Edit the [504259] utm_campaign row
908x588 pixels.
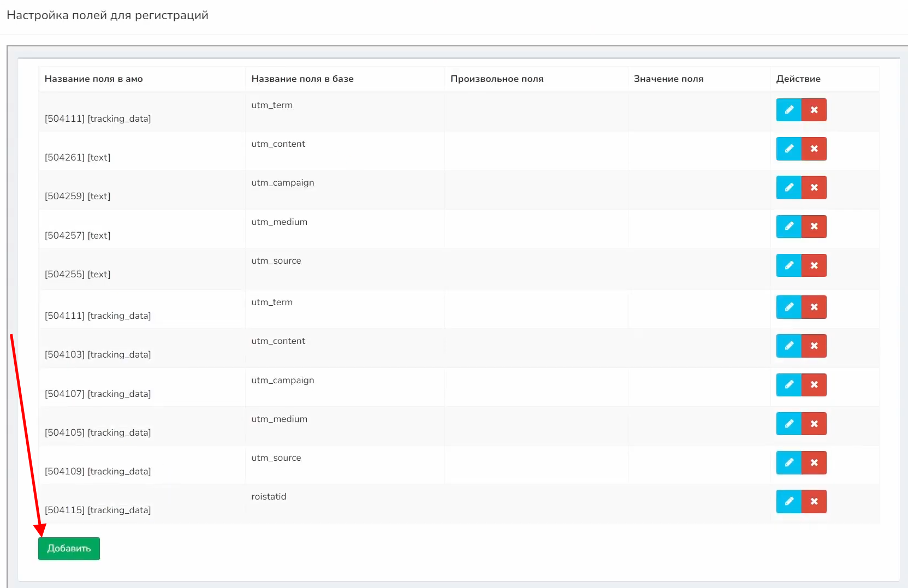point(788,187)
